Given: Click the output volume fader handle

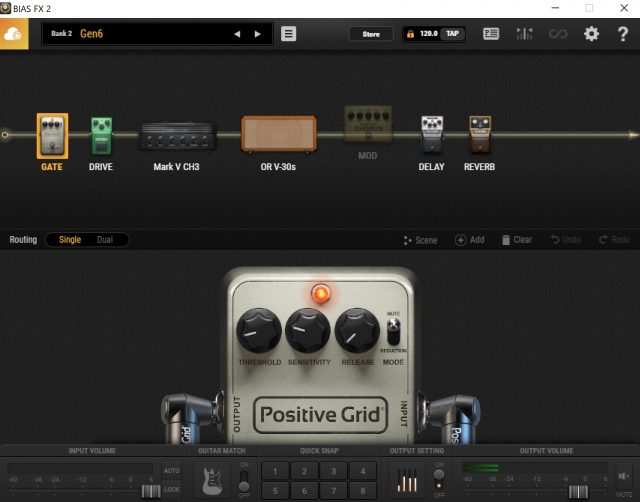Looking at the screenshot, I should tap(578, 491).
